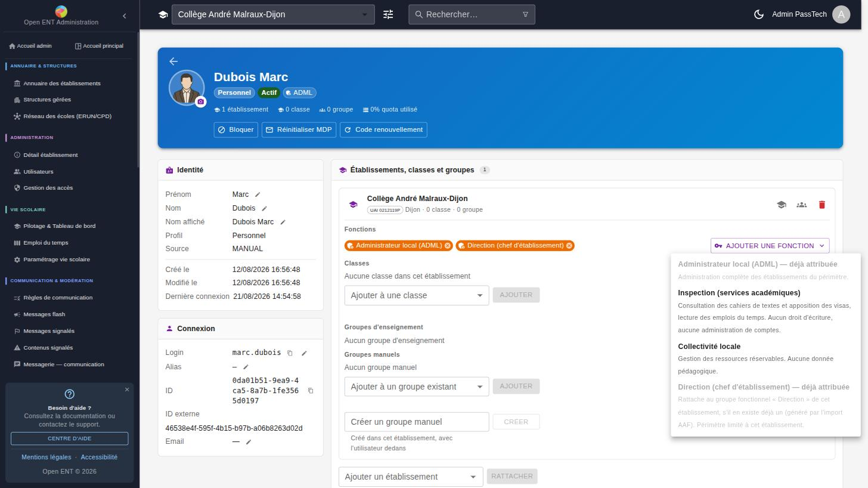
Task: Select Collectivité locale function
Action: pos(765,359)
